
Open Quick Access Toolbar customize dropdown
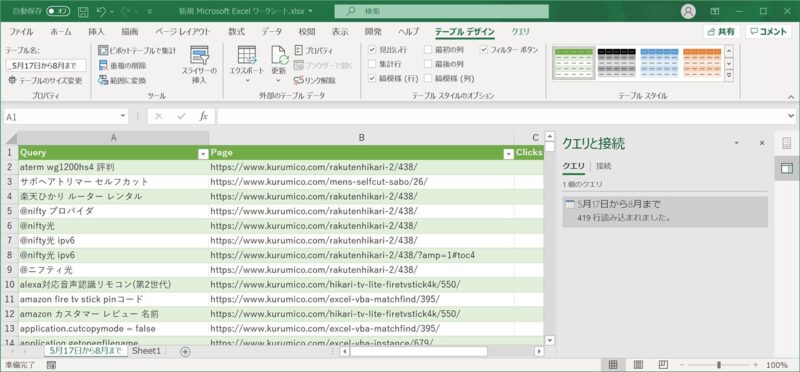coord(149,11)
